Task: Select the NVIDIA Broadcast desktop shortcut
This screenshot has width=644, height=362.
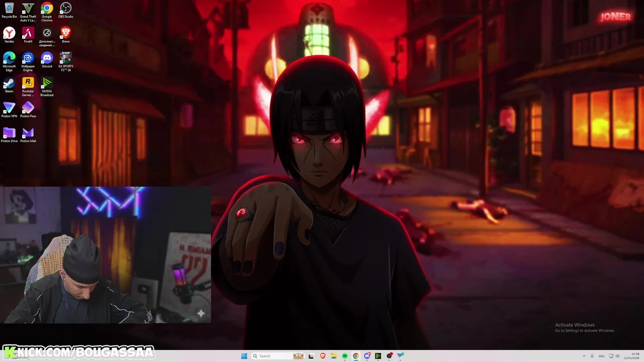Action: pyautogui.click(x=47, y=86)
